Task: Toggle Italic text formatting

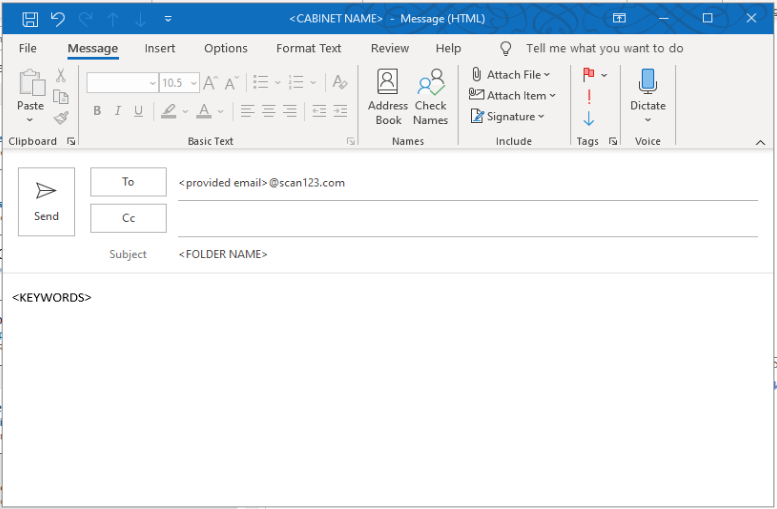Action: 118,111
